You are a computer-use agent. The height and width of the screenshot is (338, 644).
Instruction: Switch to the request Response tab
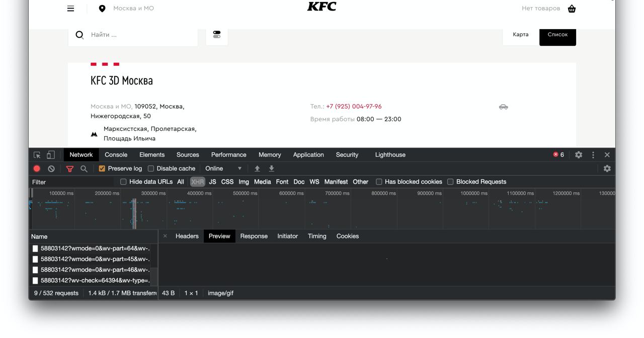click(x=254, y=236)
